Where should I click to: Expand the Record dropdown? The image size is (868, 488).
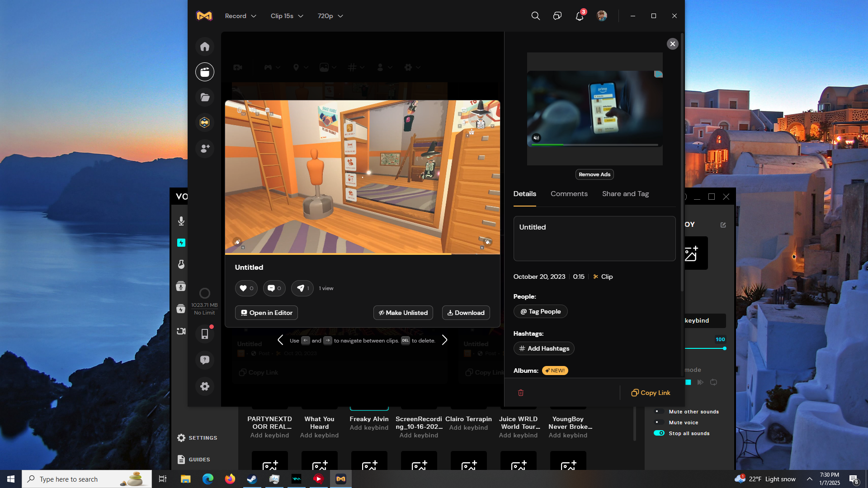tap(241, 16)
